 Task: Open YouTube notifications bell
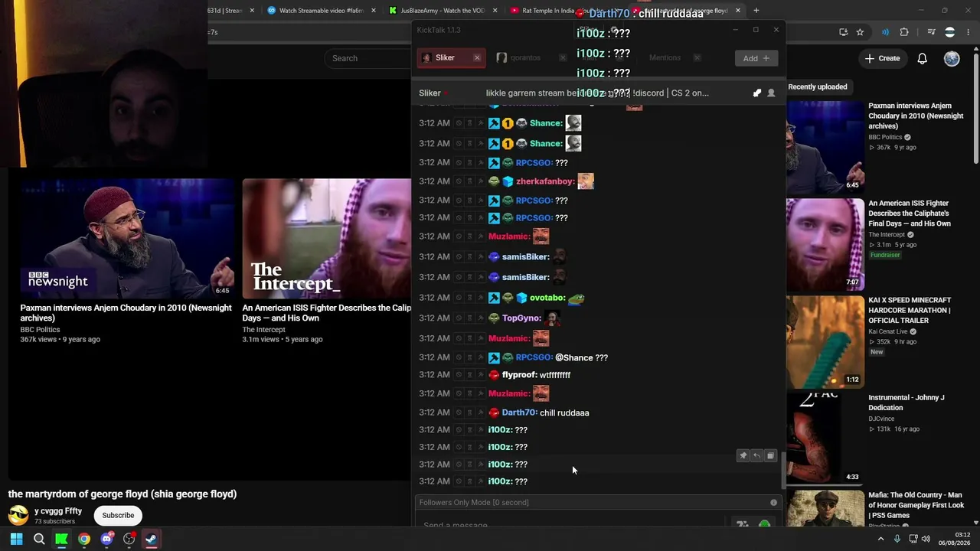coord(923,58)
